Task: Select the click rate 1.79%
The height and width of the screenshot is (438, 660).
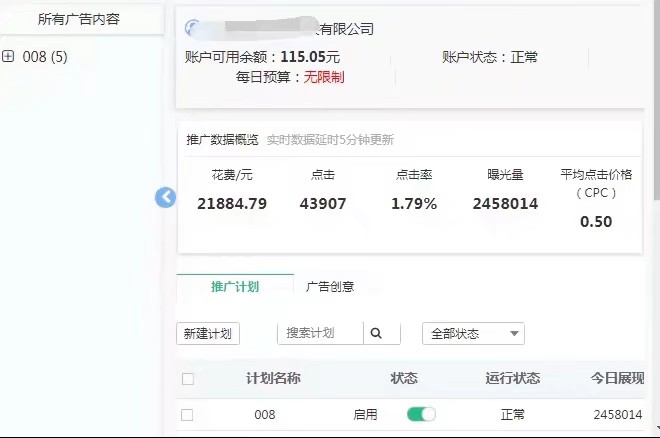Action: click(414, 204)
